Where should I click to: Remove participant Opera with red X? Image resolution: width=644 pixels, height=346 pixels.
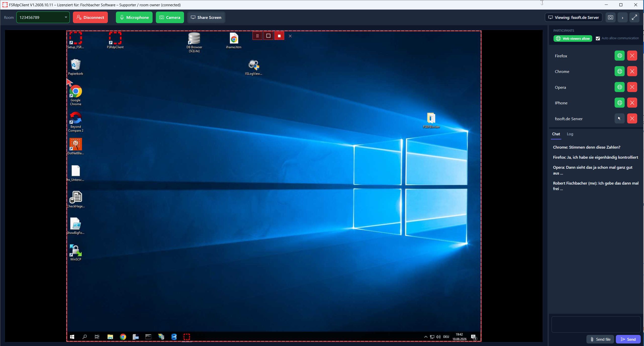coord(632,87)
